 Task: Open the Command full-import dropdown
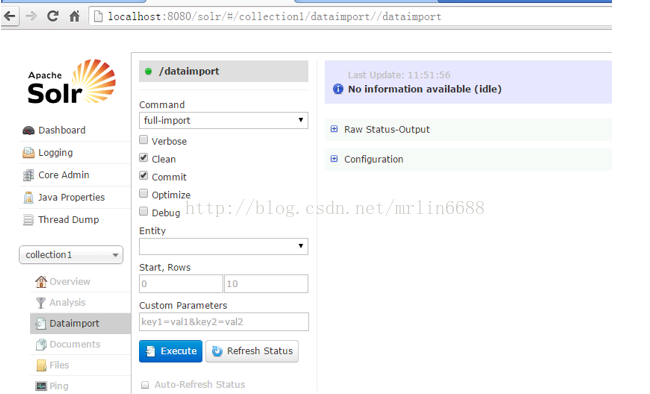click(x=223, y=120)
